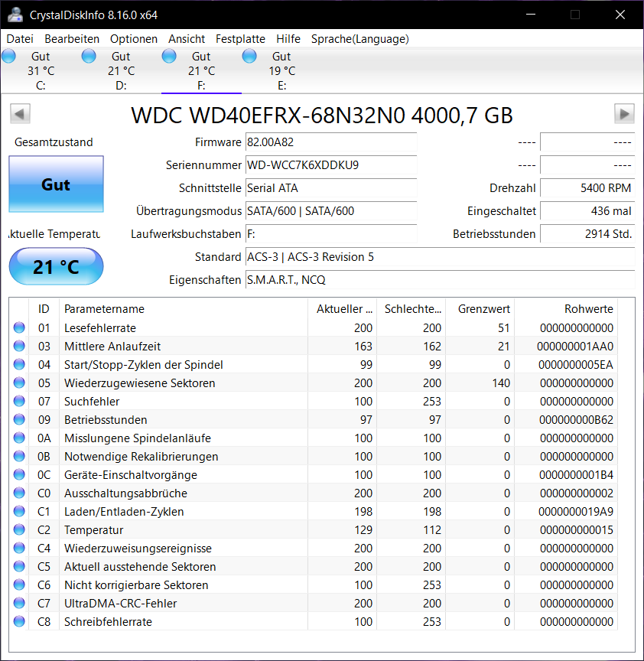
Task: Open the Ansicht menu
Action: 187,39
